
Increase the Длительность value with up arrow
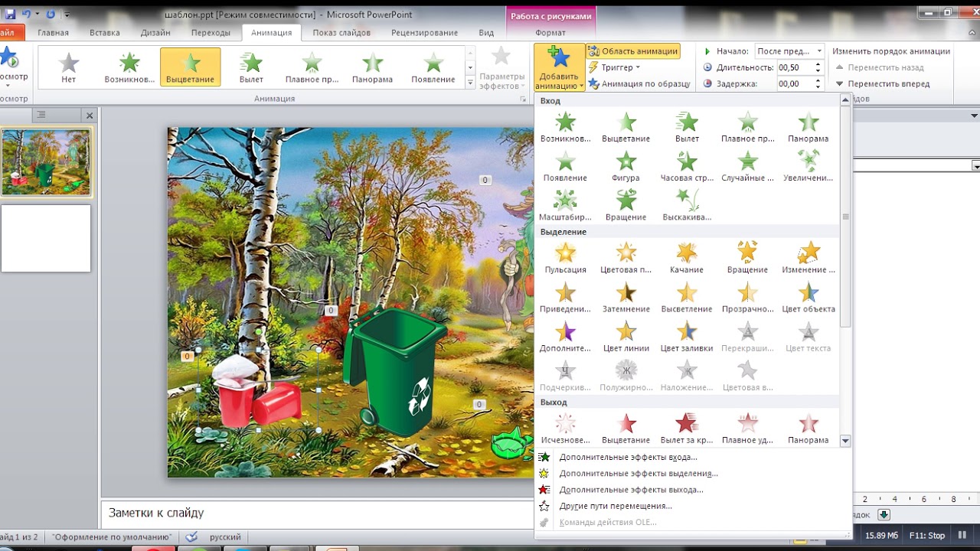pos(819,64)
